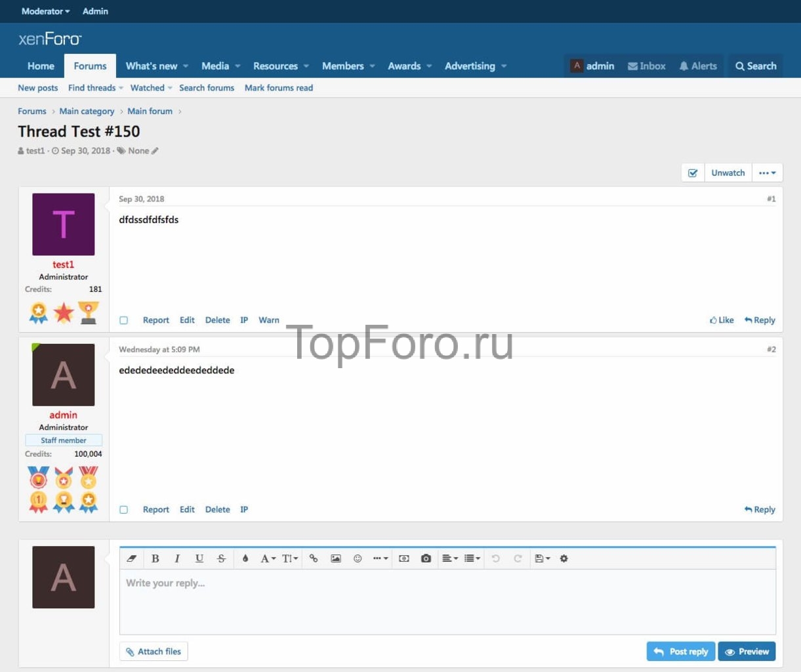Go to the Resources navigation tab
Viewport: 801px width, 672px height.
pyautogui.click(x=275, y=66)
